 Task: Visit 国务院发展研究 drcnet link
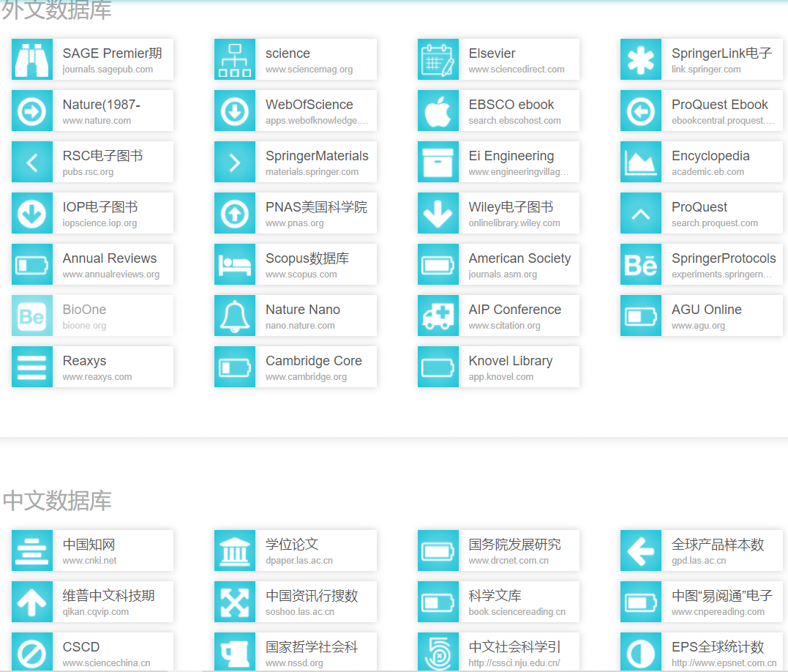(498, 550)
